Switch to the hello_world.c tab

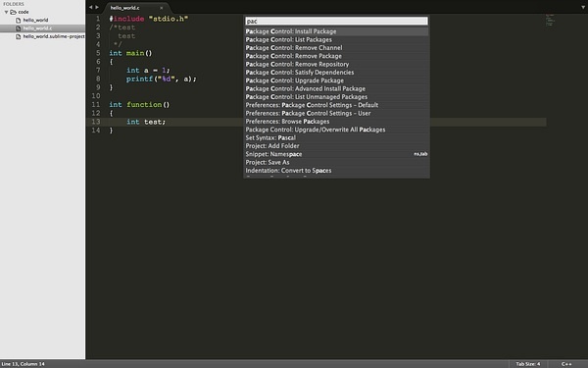(x=124, y=8)
